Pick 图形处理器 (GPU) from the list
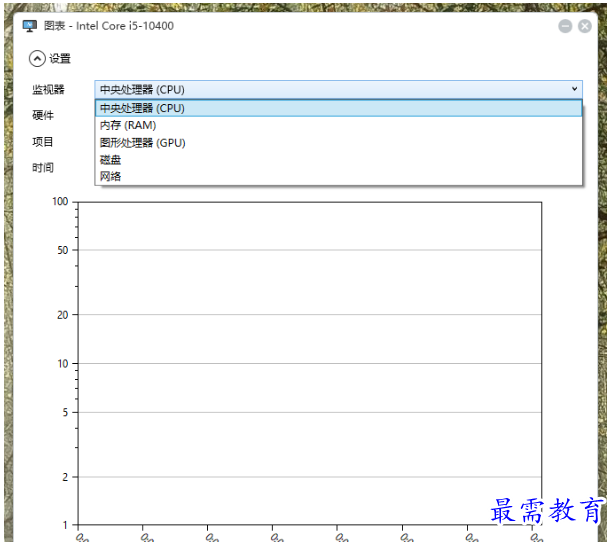Viewport: 612px width, 542px height. (x=142, y=142)
